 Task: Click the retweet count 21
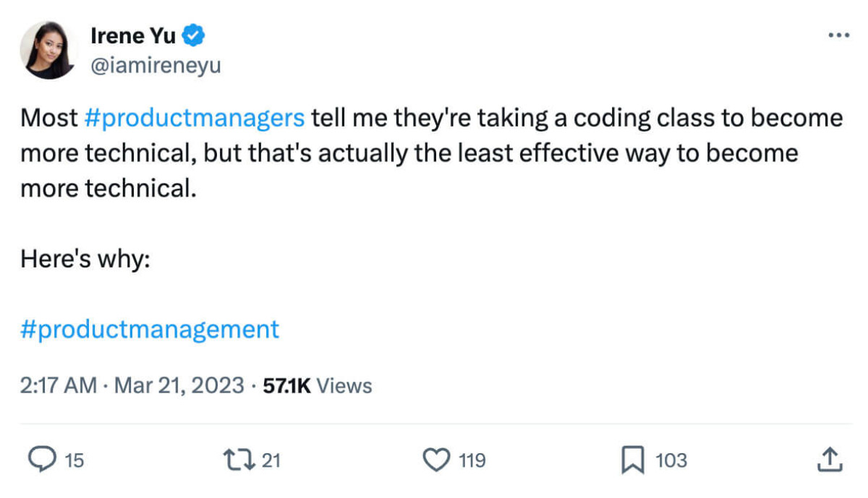pos(271,460)
